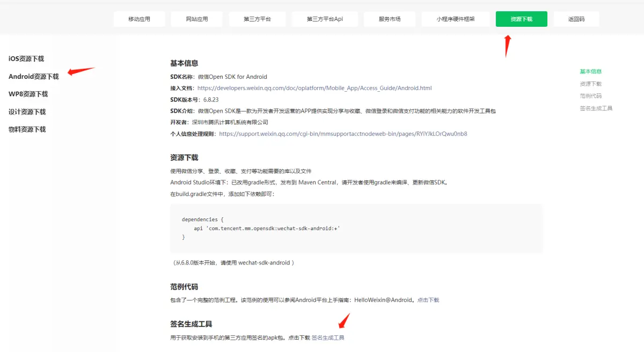
Task: Click the 范例代码 section heading in content
Action: 184,287
